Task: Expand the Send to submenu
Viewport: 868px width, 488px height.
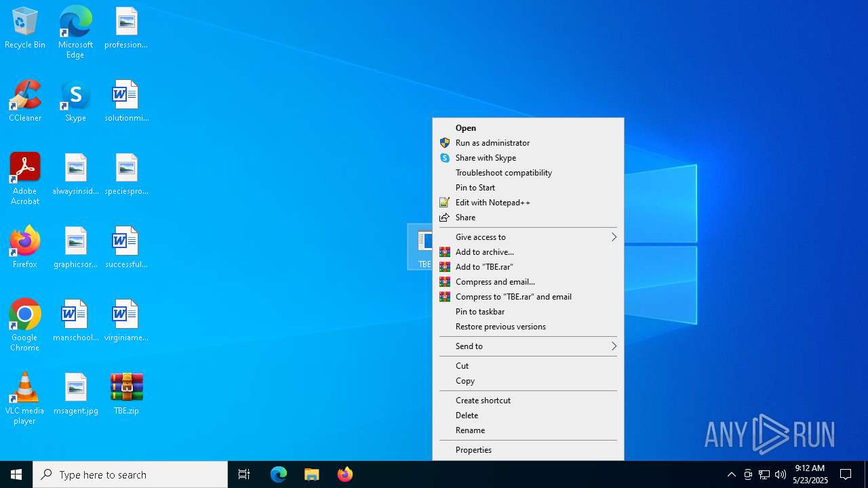Action: [x=528, y=346]
